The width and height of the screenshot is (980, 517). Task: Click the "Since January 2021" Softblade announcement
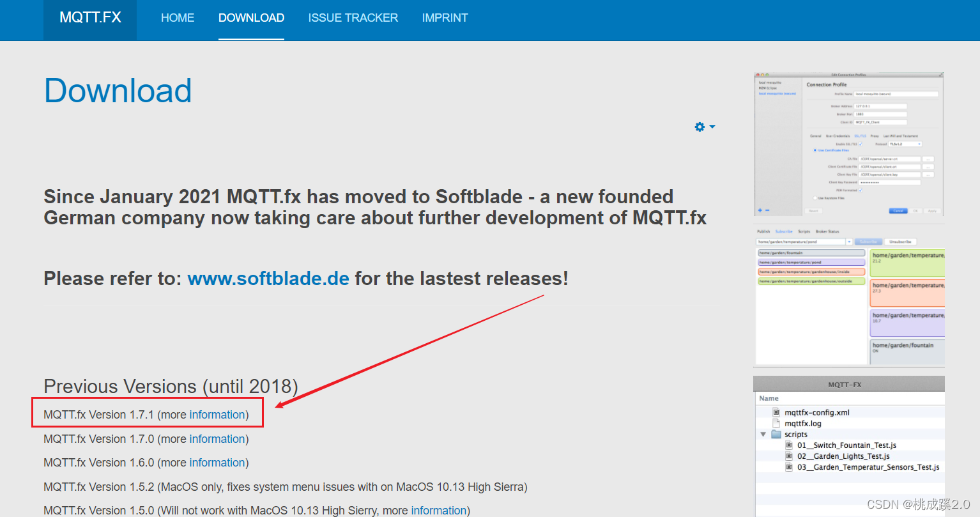(375, 207)
